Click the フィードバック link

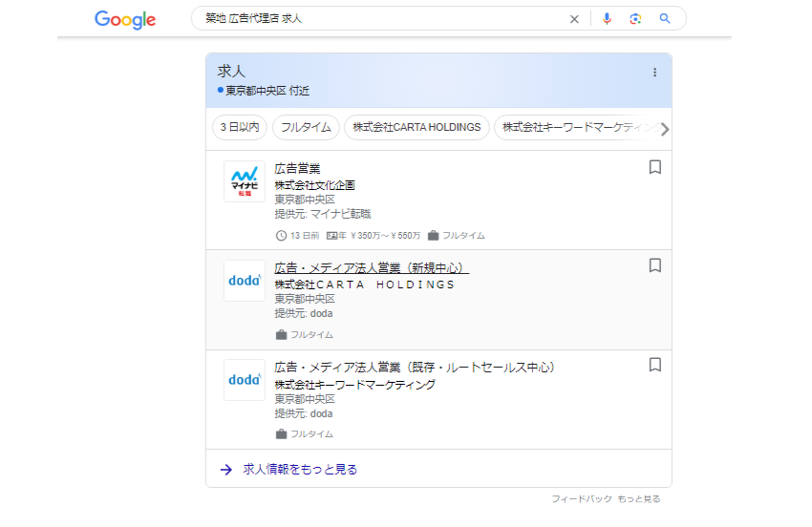tap(582, 499)
